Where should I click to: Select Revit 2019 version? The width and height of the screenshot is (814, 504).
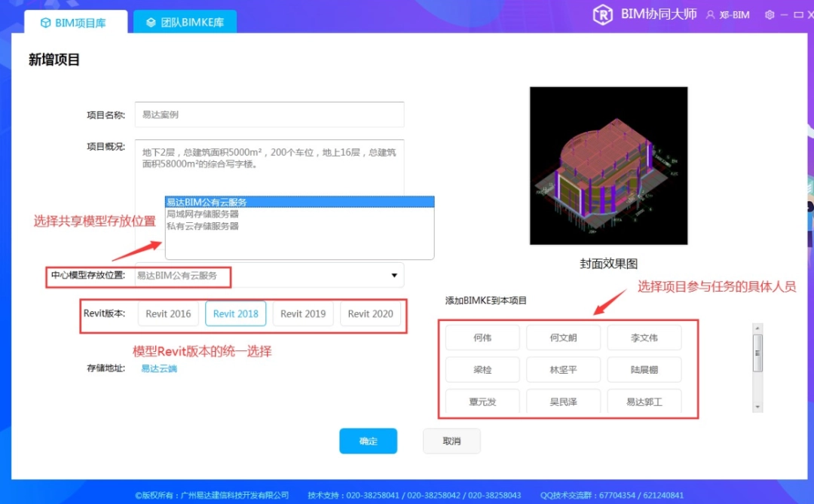click(x=302, y=314)
